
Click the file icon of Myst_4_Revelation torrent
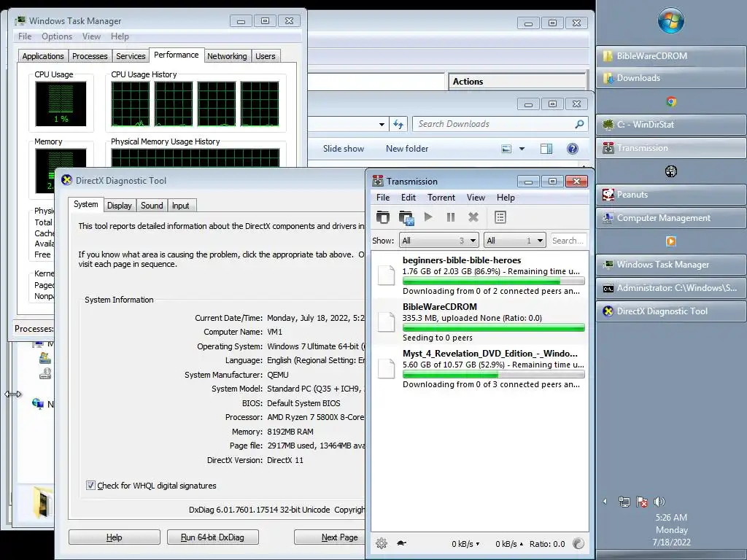pos(386,368)
